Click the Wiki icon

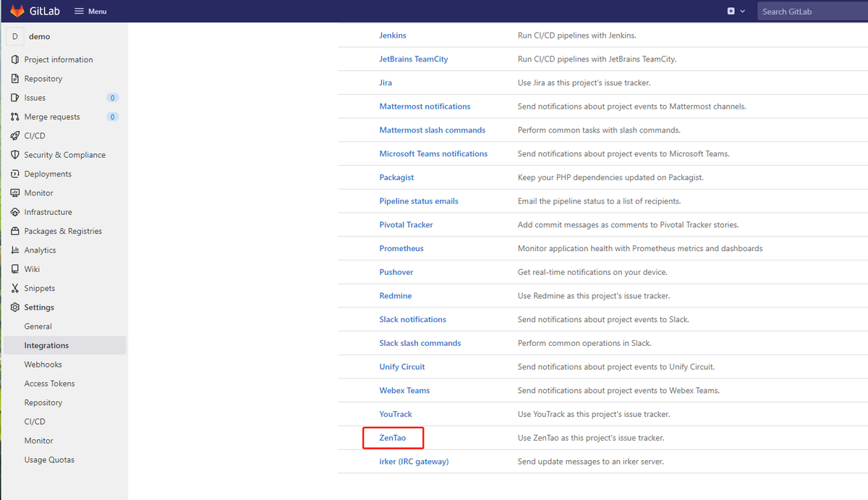(x=15, y=269)
